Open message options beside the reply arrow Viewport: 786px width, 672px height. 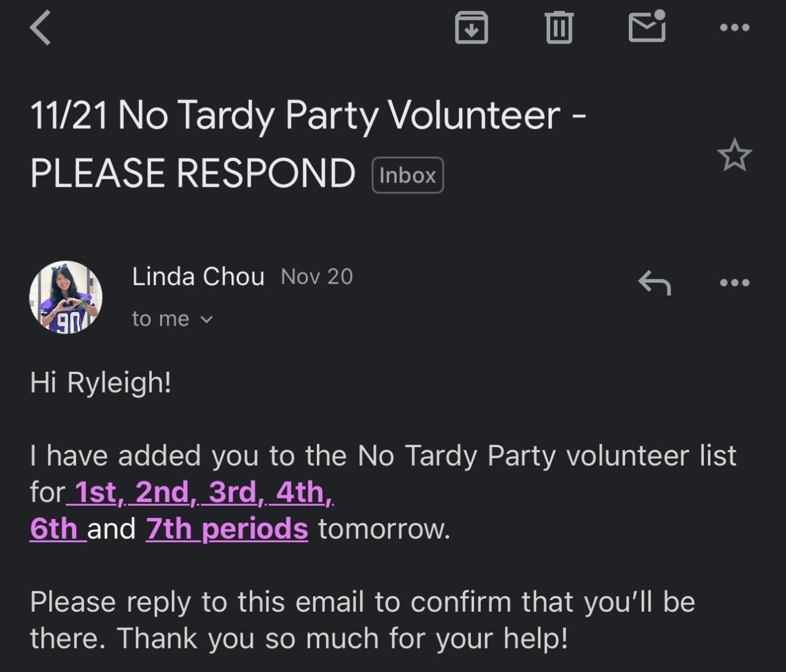734,283
